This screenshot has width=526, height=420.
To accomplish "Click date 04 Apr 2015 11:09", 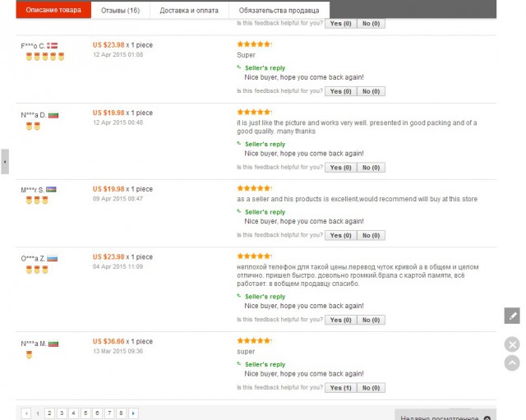I will pos(118,266).
